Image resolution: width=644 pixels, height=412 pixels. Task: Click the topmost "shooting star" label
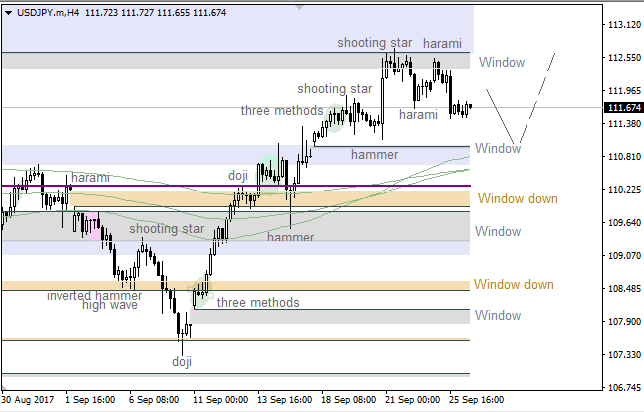coord(374,43)
